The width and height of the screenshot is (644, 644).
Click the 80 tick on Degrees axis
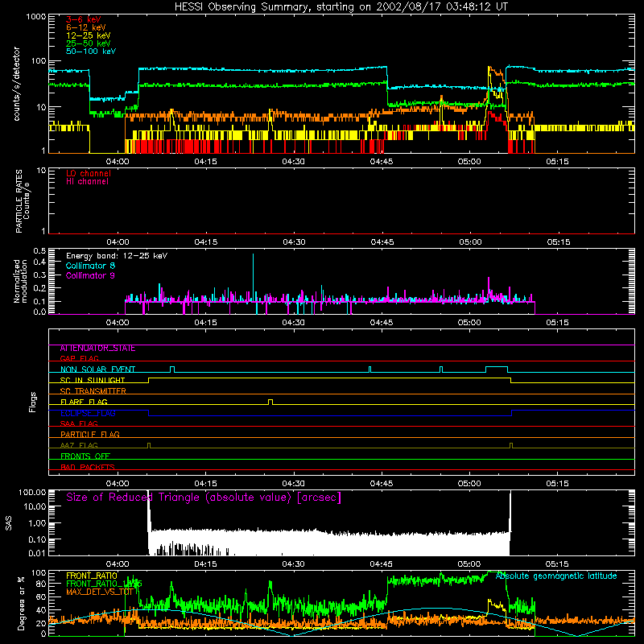pos(42,584)
